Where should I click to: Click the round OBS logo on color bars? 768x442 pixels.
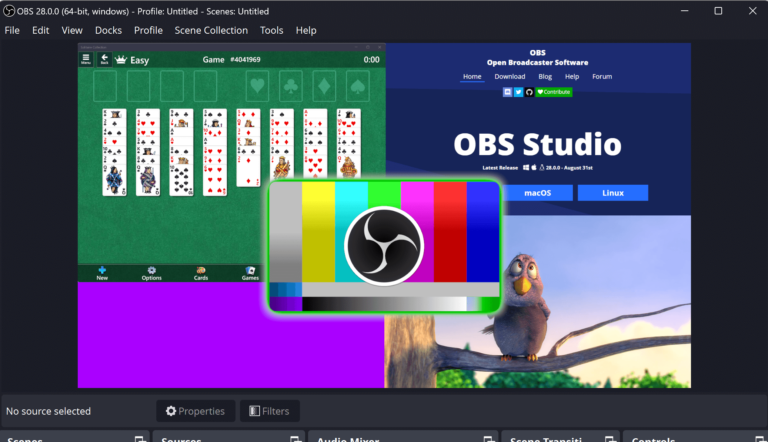tap(384, 246)
